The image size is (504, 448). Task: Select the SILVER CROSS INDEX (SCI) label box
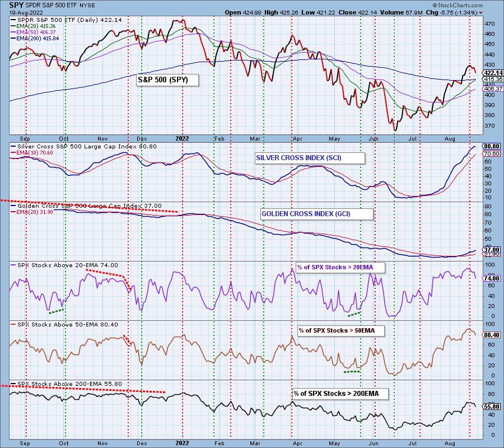pyautogui.click(x=310, y=158)
